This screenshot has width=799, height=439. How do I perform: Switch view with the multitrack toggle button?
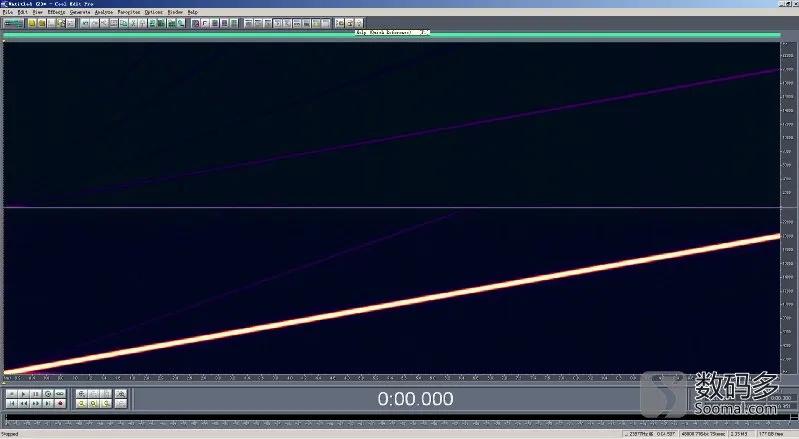[x=13, y=23]
